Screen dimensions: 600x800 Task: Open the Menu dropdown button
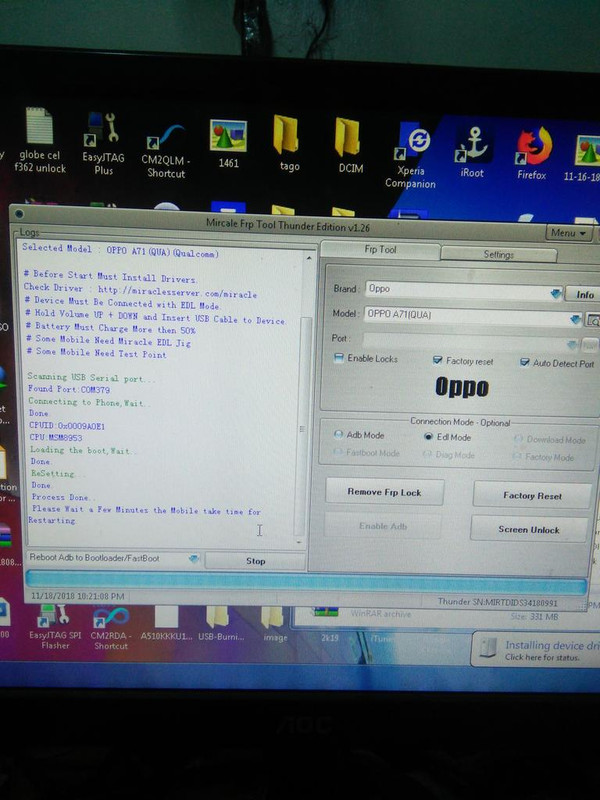(x=568, y=233)
